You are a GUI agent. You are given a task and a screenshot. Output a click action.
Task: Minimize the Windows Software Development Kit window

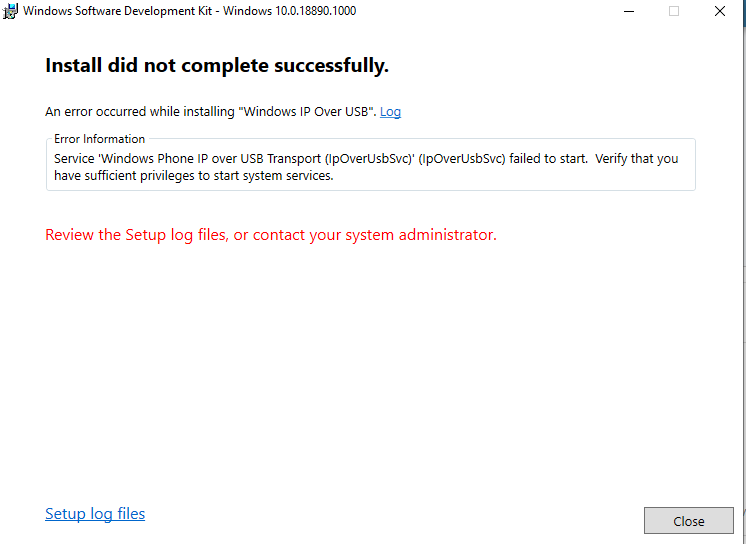628,11
